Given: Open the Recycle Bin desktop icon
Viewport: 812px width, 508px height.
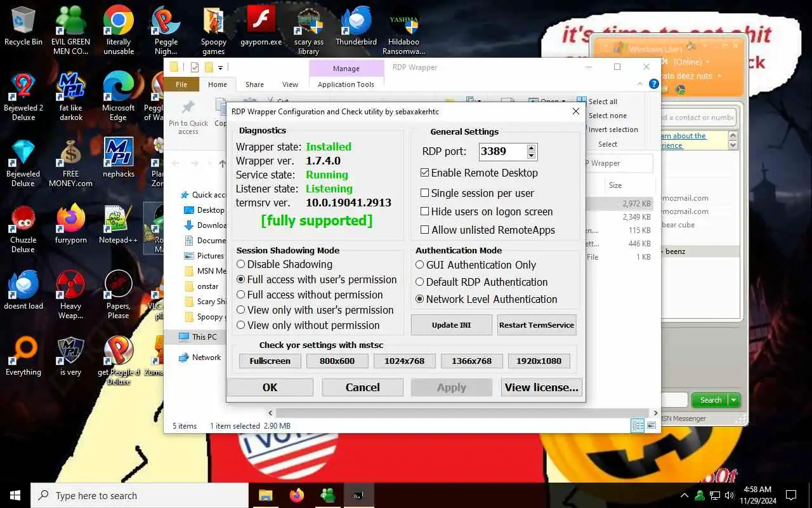Looking at the screenshot, I should pyautogui.click(x=23, y=27).
